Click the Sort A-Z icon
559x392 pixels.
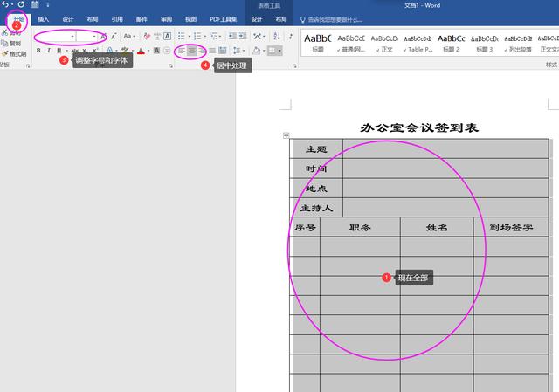277,37
